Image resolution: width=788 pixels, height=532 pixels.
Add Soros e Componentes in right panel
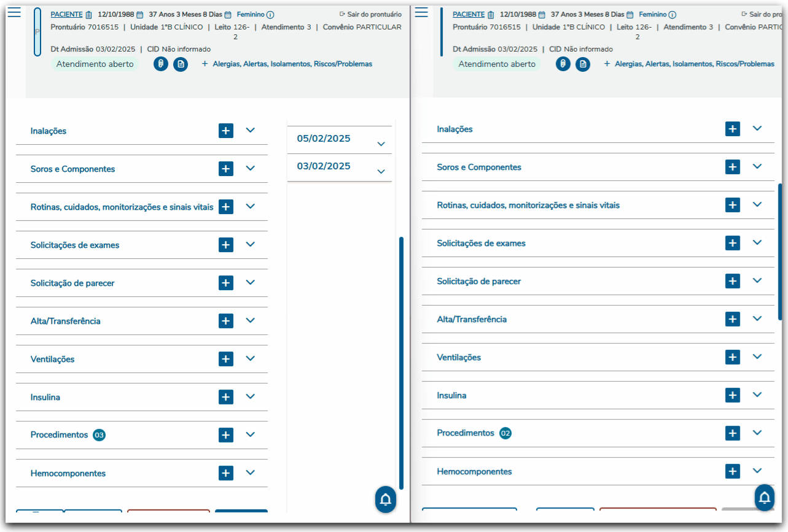(733, 167)
